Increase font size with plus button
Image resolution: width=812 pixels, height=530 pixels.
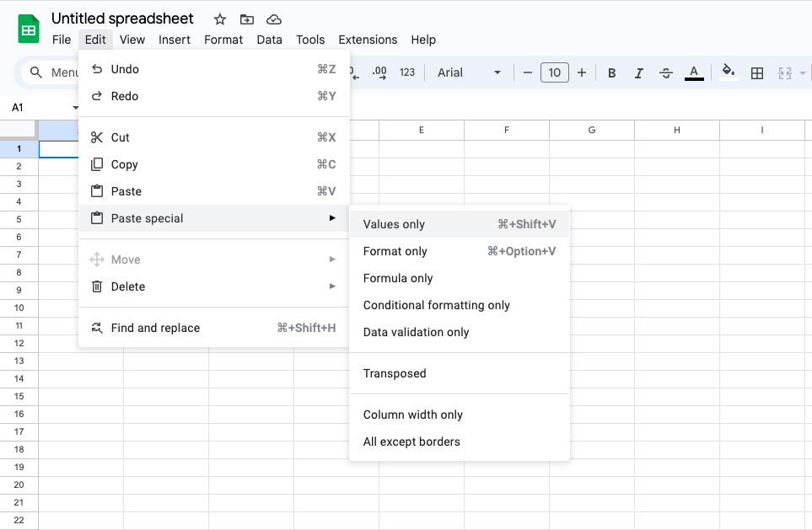click(x=582, y=72)
